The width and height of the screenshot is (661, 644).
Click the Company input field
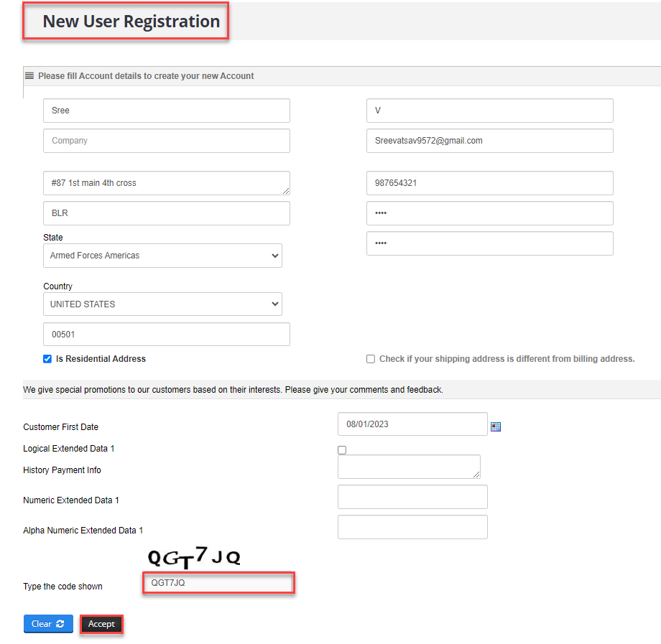coord(167,141)
